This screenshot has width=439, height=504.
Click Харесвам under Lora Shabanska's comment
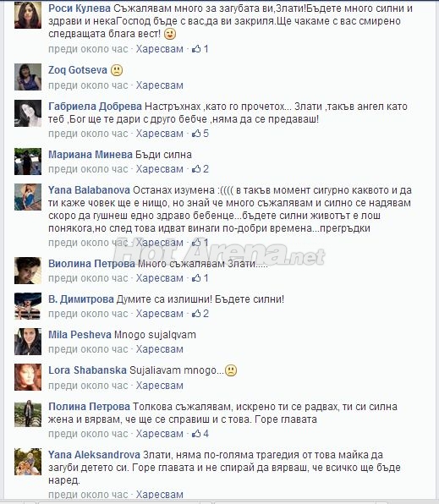click(160, 386)
